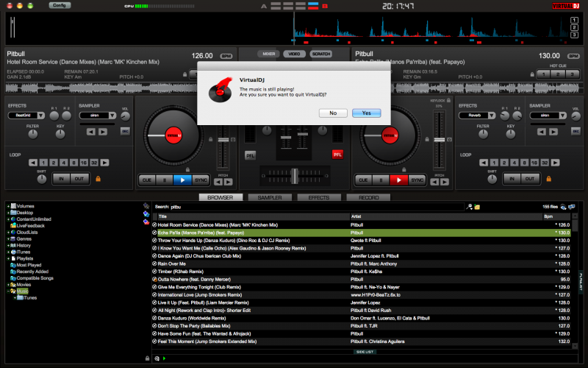
Task: Toggle the left PFL headphone cue
Action: tap(250, 155)
